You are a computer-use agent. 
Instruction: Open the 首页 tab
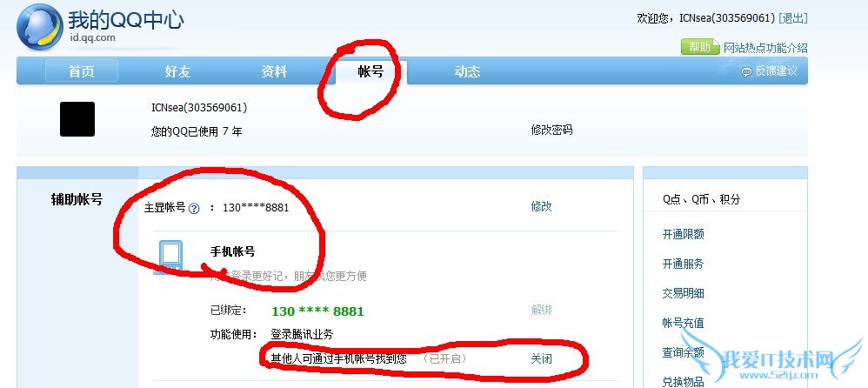click(82, 71)
